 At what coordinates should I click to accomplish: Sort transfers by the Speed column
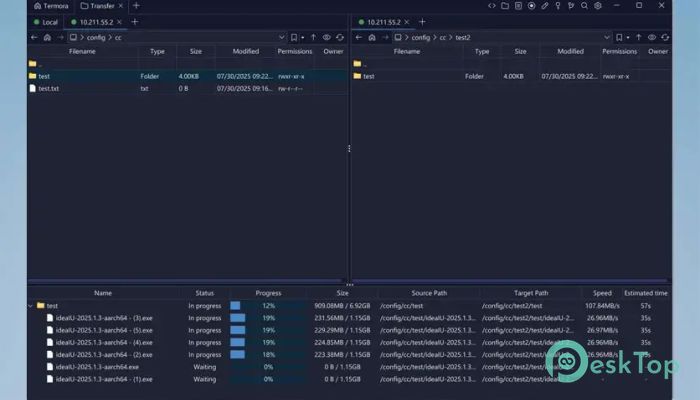(602, 293)
